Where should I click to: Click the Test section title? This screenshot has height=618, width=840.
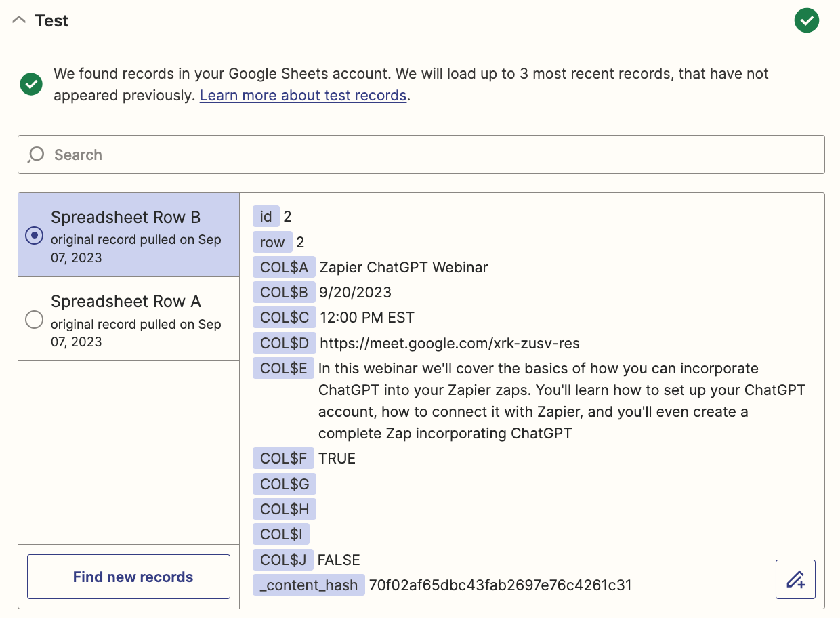pos(51,21)
